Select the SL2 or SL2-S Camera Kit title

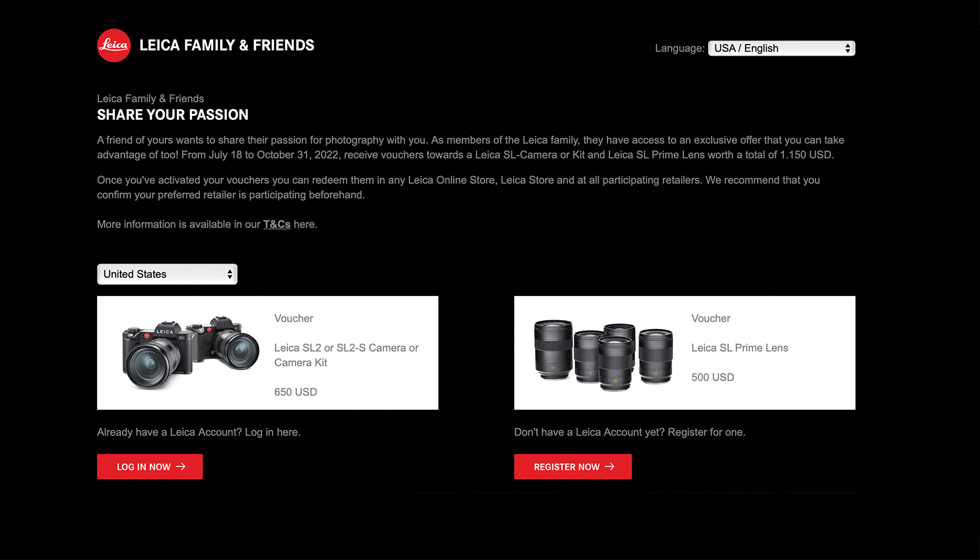point(346,355)
